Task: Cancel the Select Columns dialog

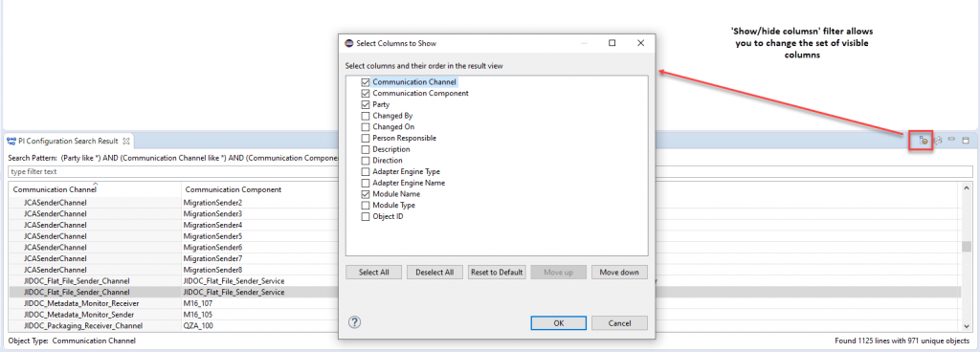Action: (619, 323)
